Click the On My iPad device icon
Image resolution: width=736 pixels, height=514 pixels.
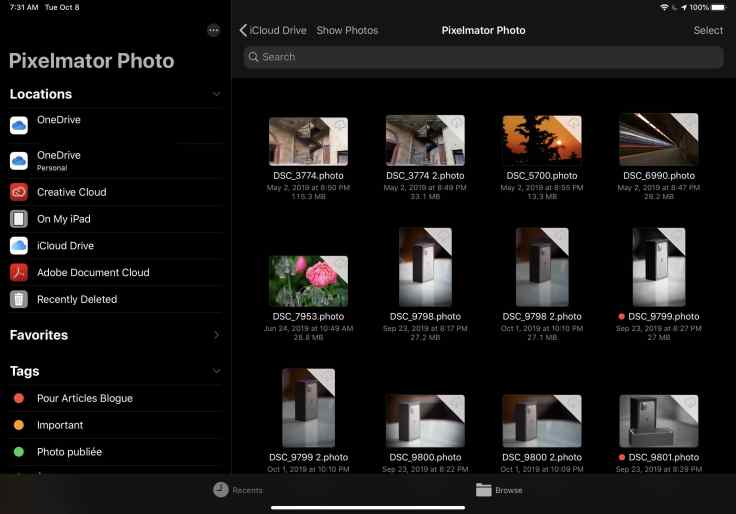coord(19,219)
